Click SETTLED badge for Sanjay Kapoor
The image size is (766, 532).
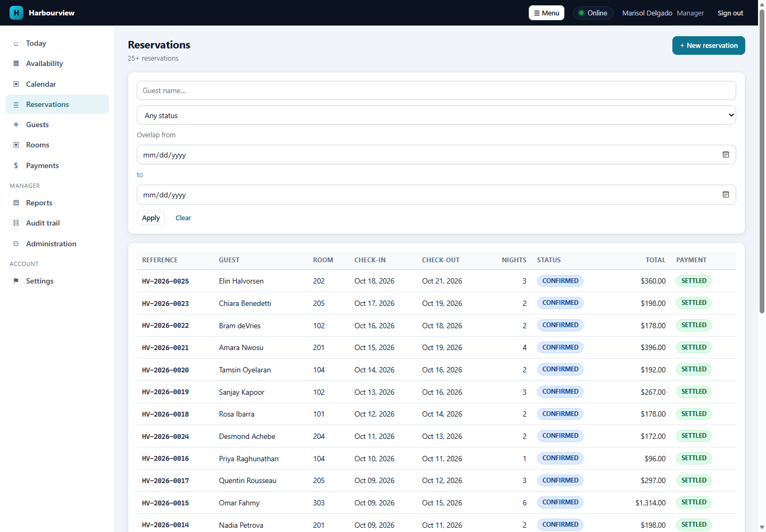[694, 392]
